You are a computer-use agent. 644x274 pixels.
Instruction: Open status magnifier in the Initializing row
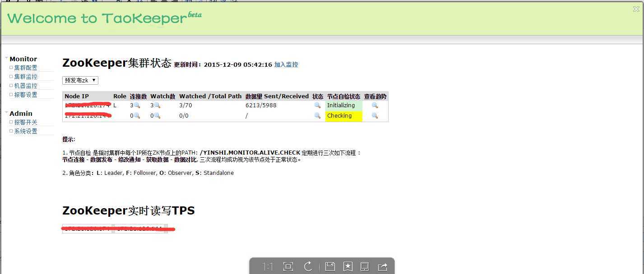pos(317,105)
